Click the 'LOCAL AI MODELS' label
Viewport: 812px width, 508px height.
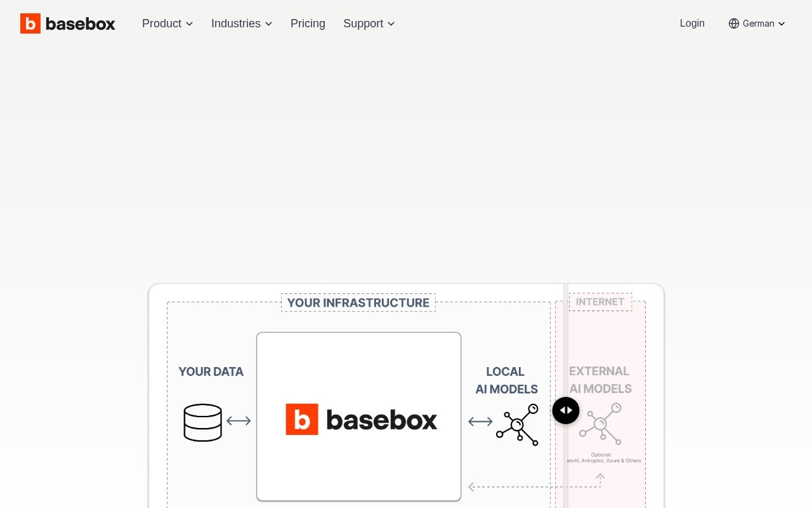click(507, 380)
